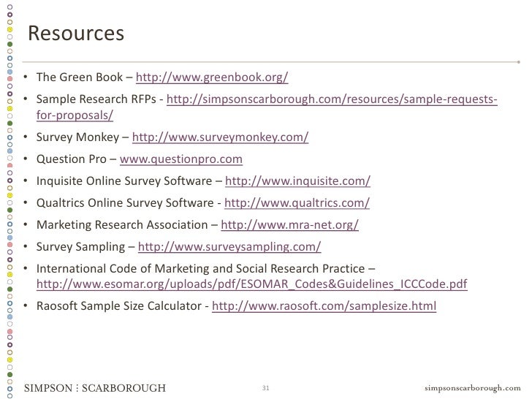The width and height of the screenshot is (532, 399).
Task: Click the page number 31
Action: pos(266,388)
